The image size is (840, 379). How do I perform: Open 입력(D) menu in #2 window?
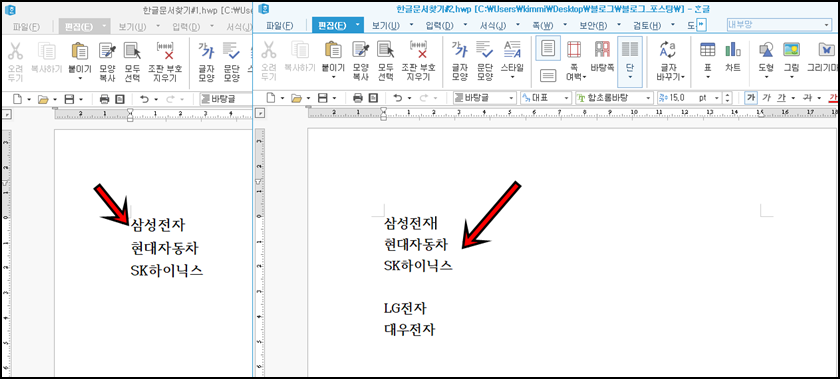(x=439, y=25)
